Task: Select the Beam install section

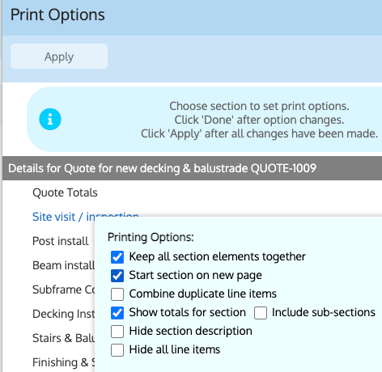Action: point(63,265)
